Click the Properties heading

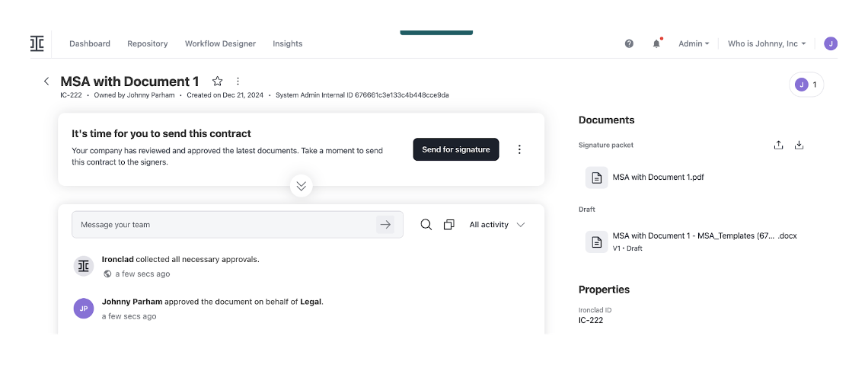(604, 290)
